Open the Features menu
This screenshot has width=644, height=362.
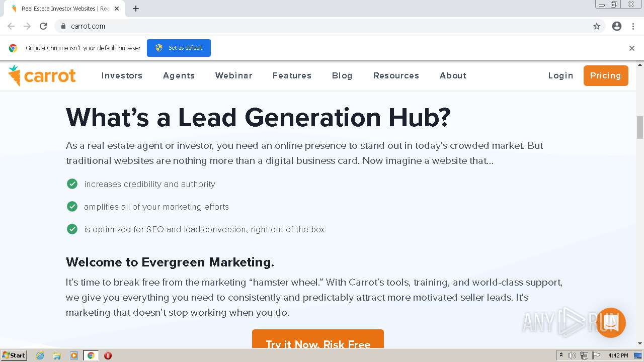292,75
